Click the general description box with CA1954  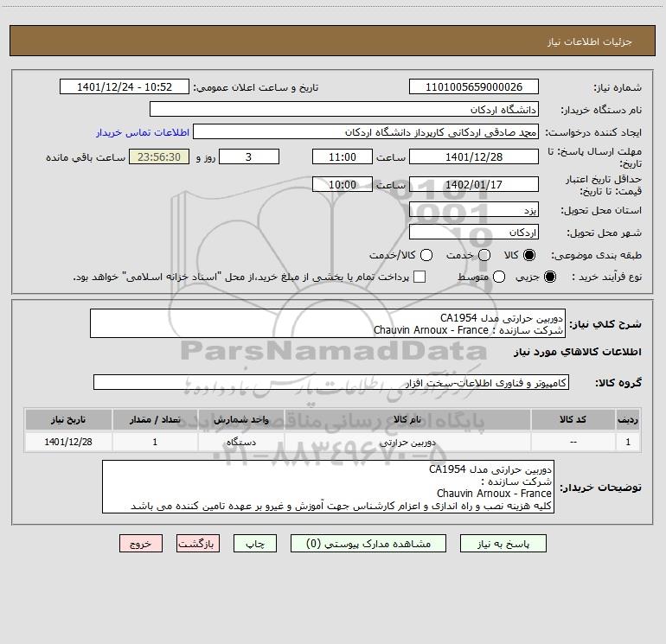click(328, 323)
